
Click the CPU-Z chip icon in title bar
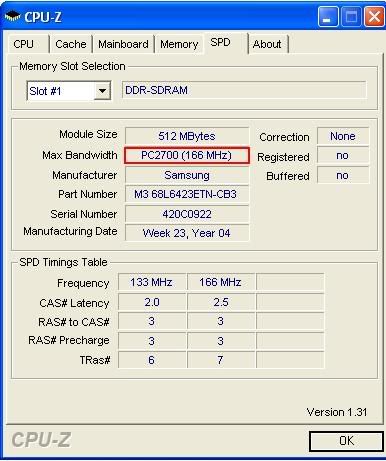[12, 16]
